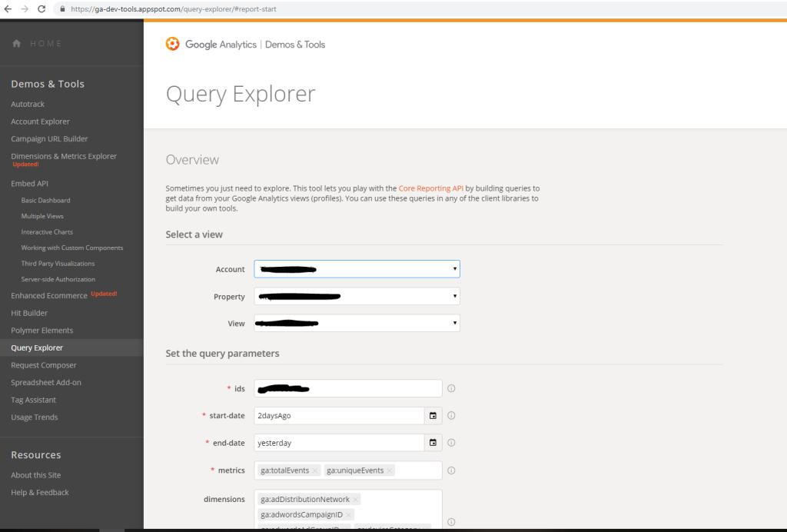The image size is (787, 532).
Task: Open the Property dropdown
Action: click(x=357, y=296)
